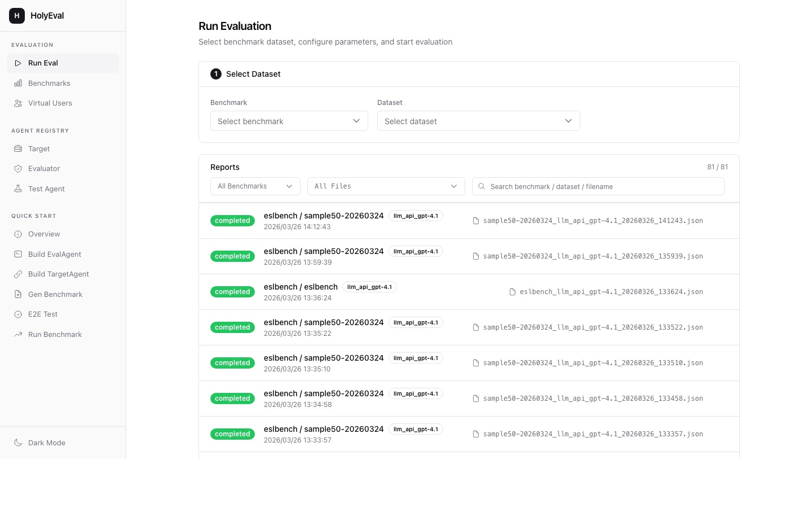This screenshot has width=812, height=508.
Task: Open the eslbench / eslbench report row
Action: [469, 292]
